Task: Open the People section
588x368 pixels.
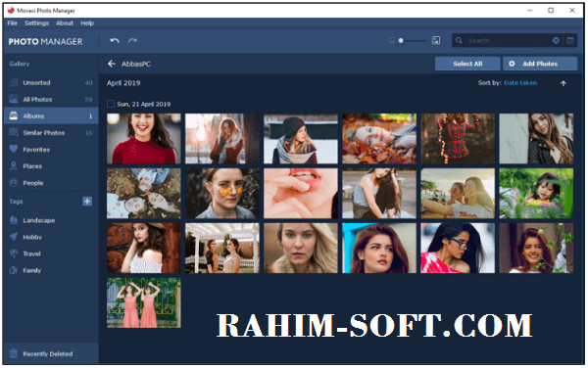Action: pos(51,183)
